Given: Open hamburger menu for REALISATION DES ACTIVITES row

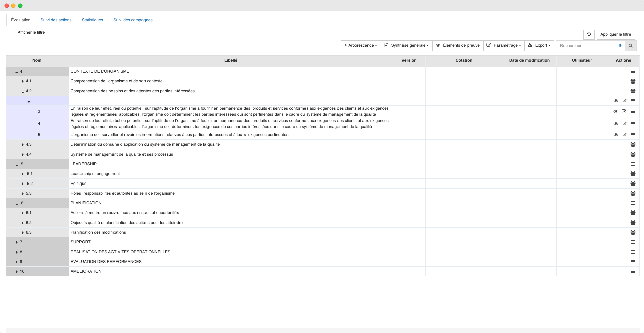Looking at the screenshot, I should click(x=633, y=252).
